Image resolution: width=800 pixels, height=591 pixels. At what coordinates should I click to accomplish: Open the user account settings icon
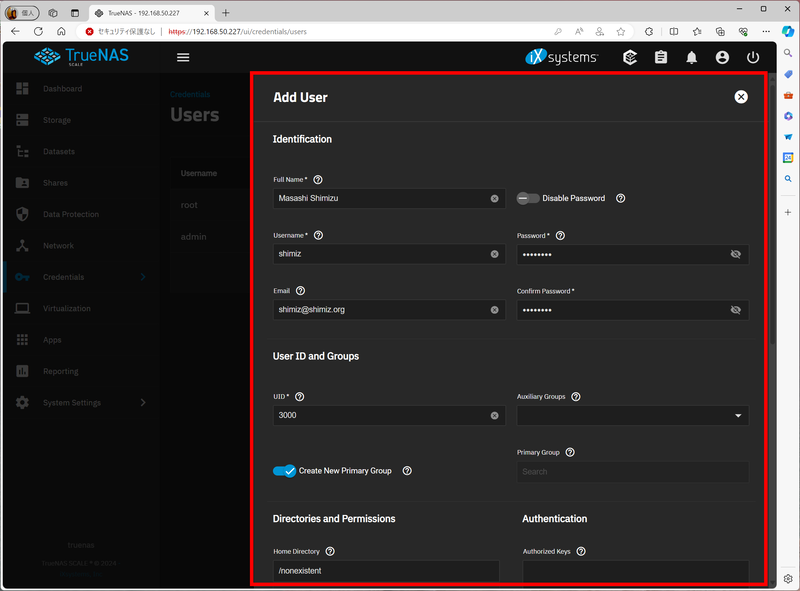coord(722,57)
